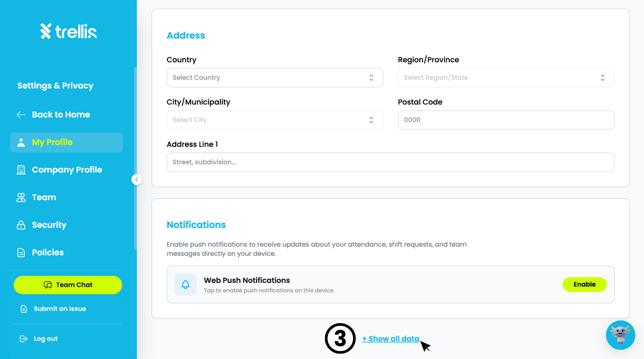This screenshot has height=359, width=644.
Task: Click the trellis logo
Action: click(68, 31)
